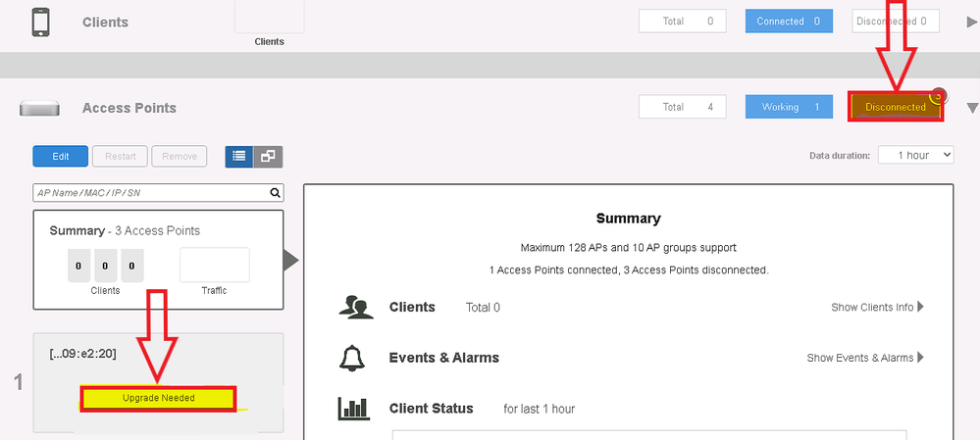Image resolution: width=980 pixels, height=440 pixels.
Task: Click the Restart button
Action: [120, 156]
